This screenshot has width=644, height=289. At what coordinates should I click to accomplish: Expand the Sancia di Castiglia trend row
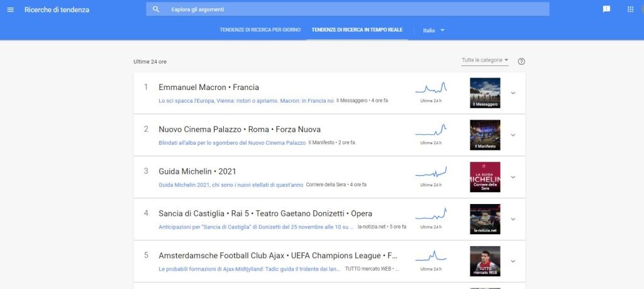513,219
